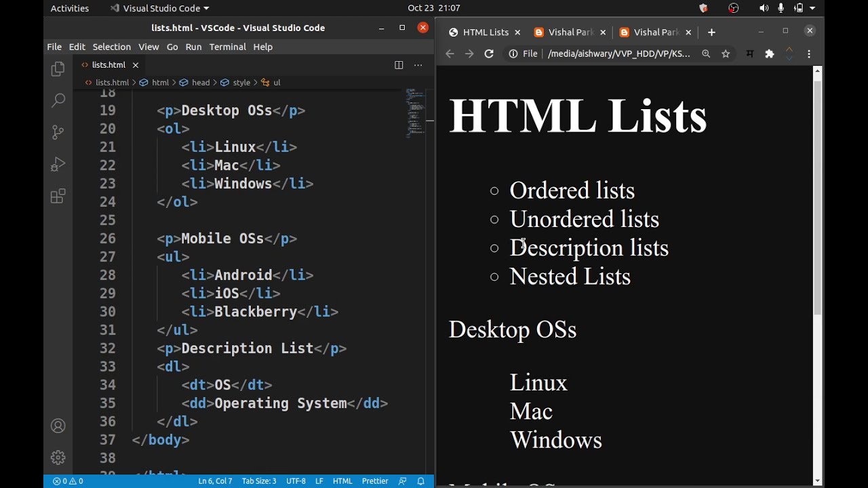Close the HTML Lists browser tab
868x488 pixels.
coord(517,32)
